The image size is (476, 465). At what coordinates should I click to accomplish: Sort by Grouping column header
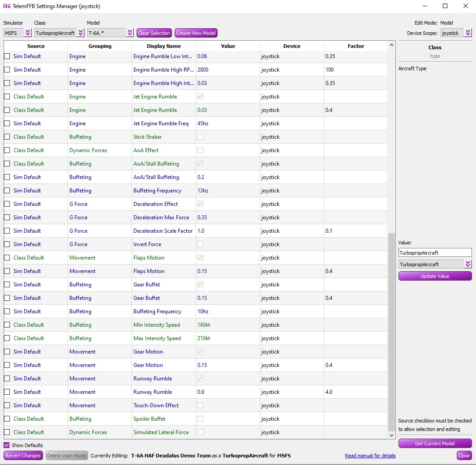click(x=100, y=46)
